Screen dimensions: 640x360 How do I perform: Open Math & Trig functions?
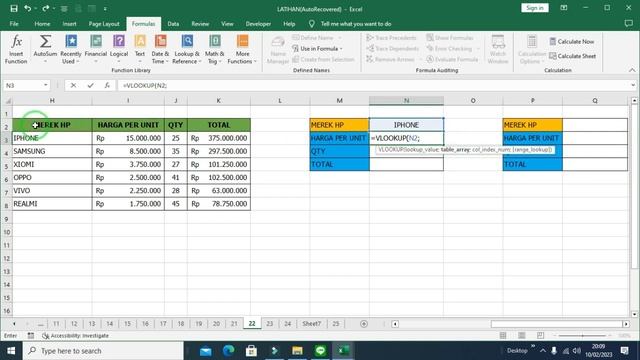pos(215,49)
